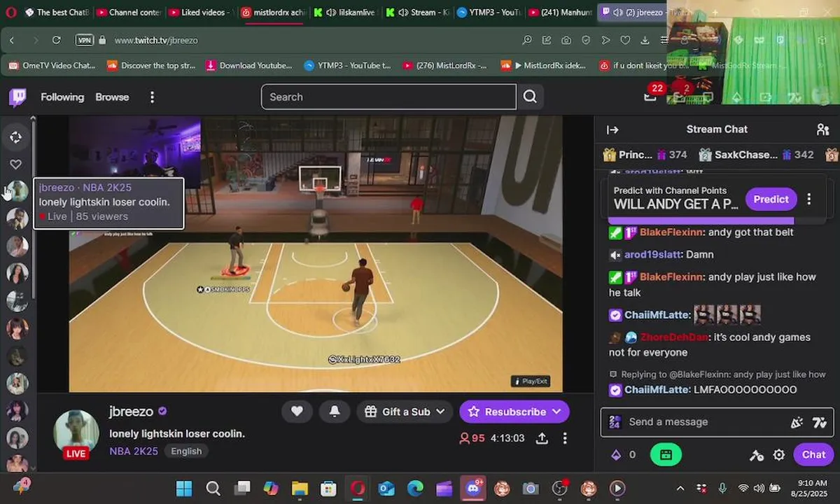Expand the Gift a Sub dropdown
The width and height of the screenshot is (840, 504).
click(405, 412)
